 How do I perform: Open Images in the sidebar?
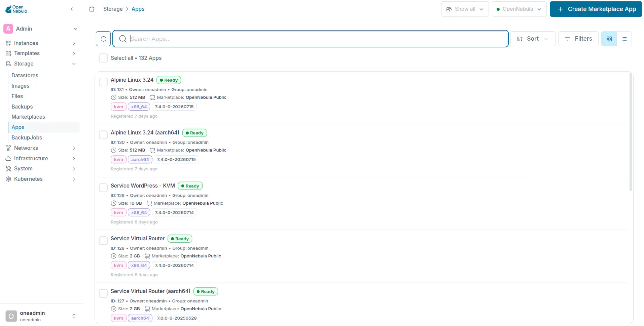[21, 86]
